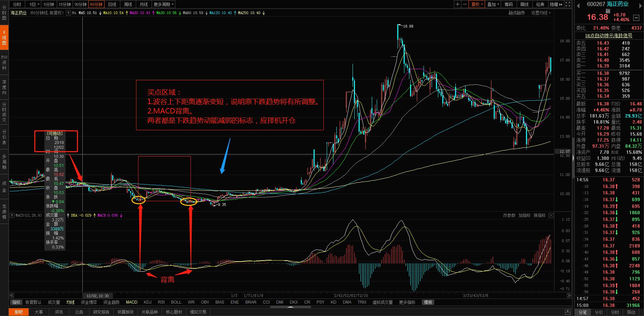Click stock name 海正药业 in header
Viewport: 644px width, 316px height.
(618, 4)
